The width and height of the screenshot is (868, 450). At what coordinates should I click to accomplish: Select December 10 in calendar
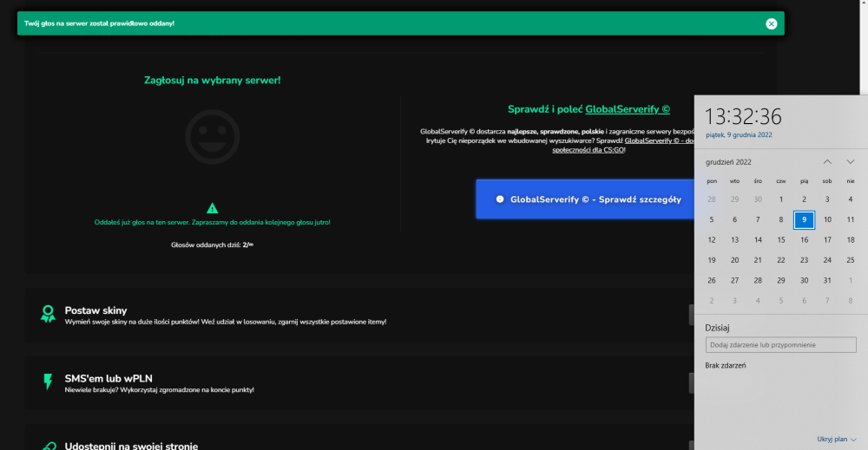coord(827,219)
